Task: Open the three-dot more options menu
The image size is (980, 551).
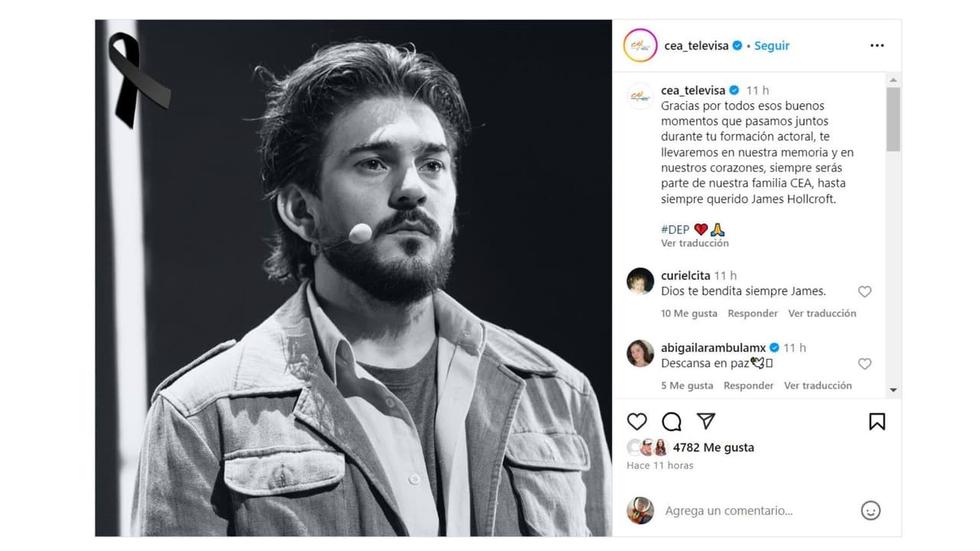Action: click(x=877, y=46)
